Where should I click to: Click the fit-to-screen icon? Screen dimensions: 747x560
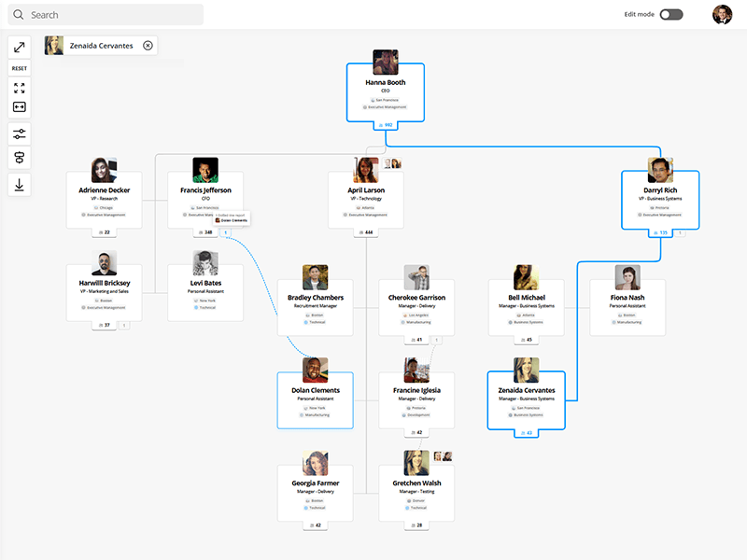(x=18, y=88)
